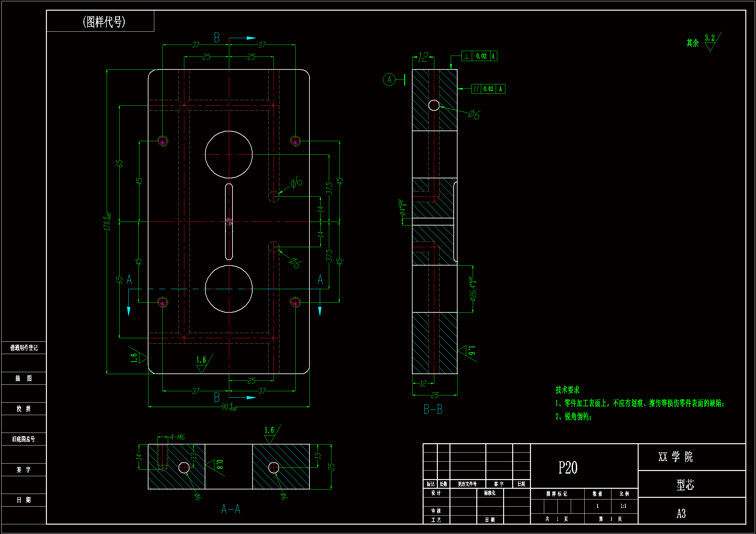Select the perpendicularity 0.02 A tolerance frame
The image size is (756, 534).
pos(479,56)
